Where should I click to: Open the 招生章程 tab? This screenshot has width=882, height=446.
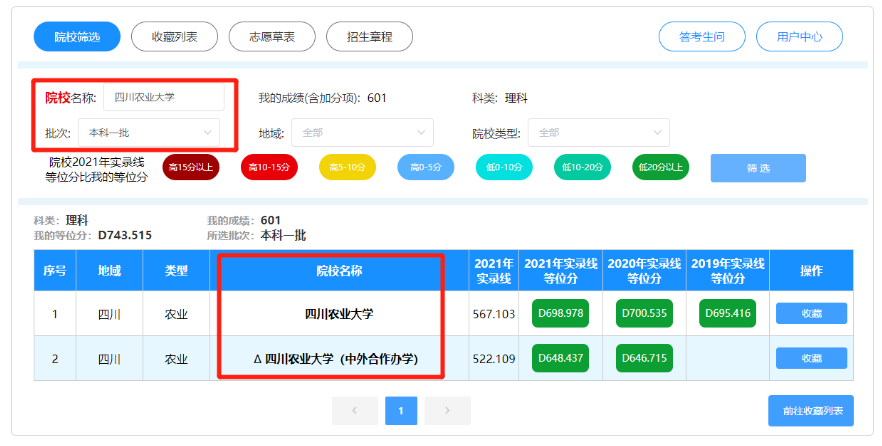[370, 37]
